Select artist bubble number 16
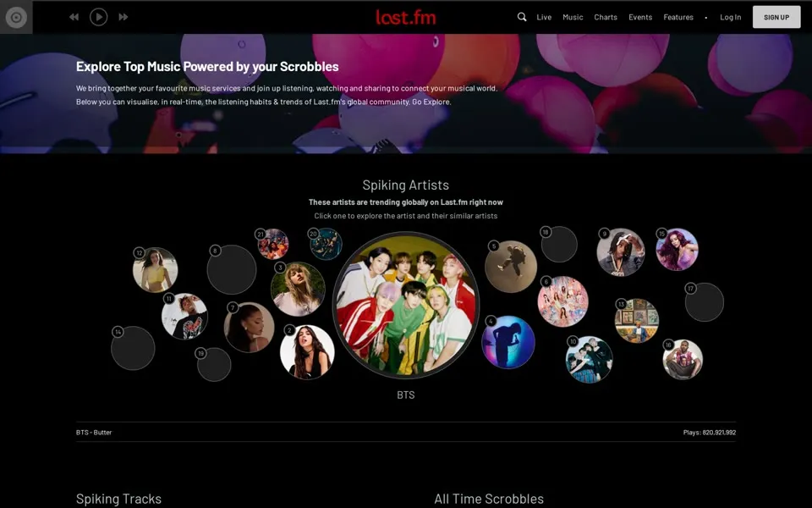This screenshot has width=812, height=508. pyautogui.click(x=683, y=360)
